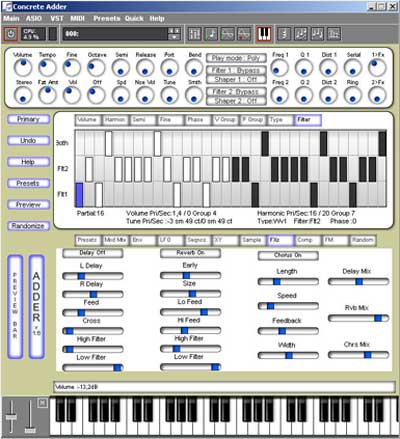This screenshot has height=439, width=400.
Task: Click the small H button left of the piano
Action: [x=42, y=403]
